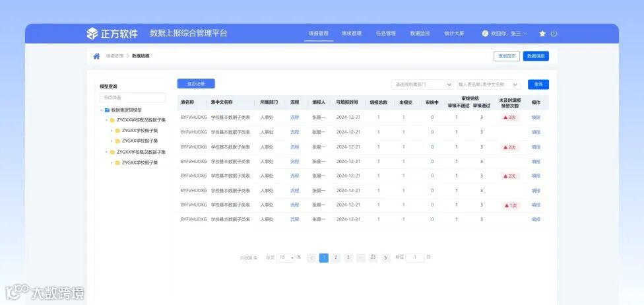
Task: Click the red 1次 warning badge
Action: 511,205
